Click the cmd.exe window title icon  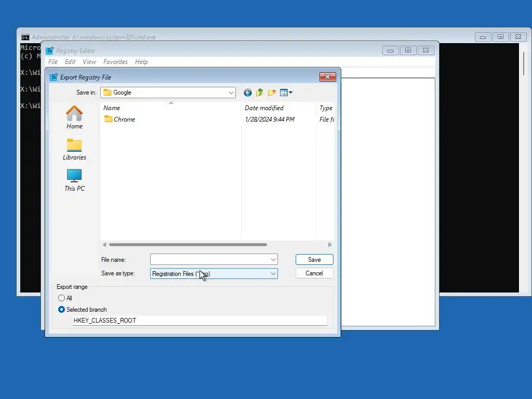(x=25, y=37)
